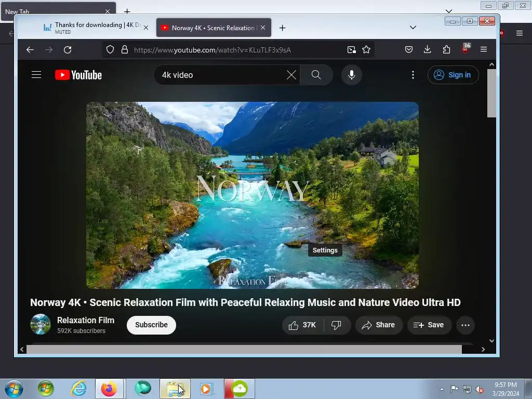Viewport: 532px width, 399px height.
Task: Show hidden system tray icons
Action: tap(442, 389)
